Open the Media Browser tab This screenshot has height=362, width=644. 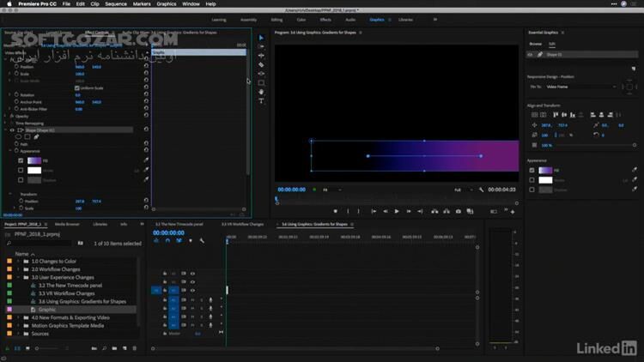67,224
